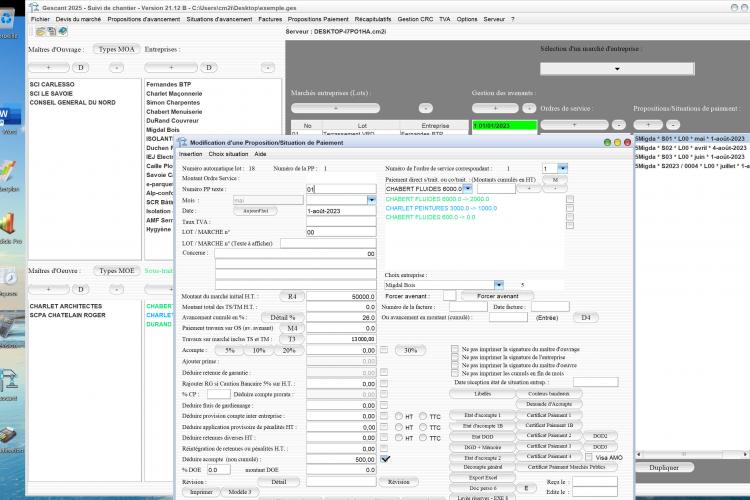Open the TVA menu
750x500 pixels.
pos(445,19)
